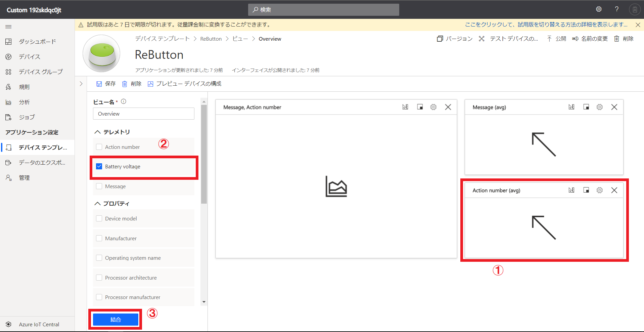Open the help question mark icon
The height and width of the screenshot is (332, 644).
coord(616,9)
